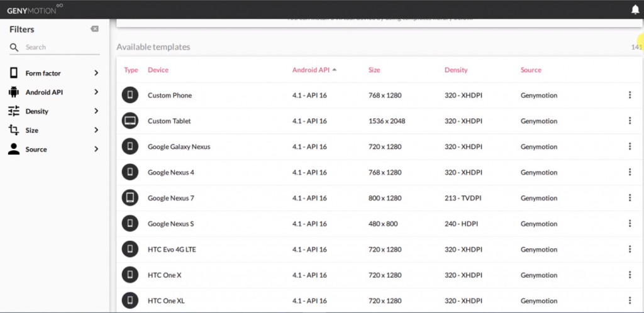Screen dimensions: 644x313
Task: Open options menu for Google Nexus 7
Action: point(630,198)
